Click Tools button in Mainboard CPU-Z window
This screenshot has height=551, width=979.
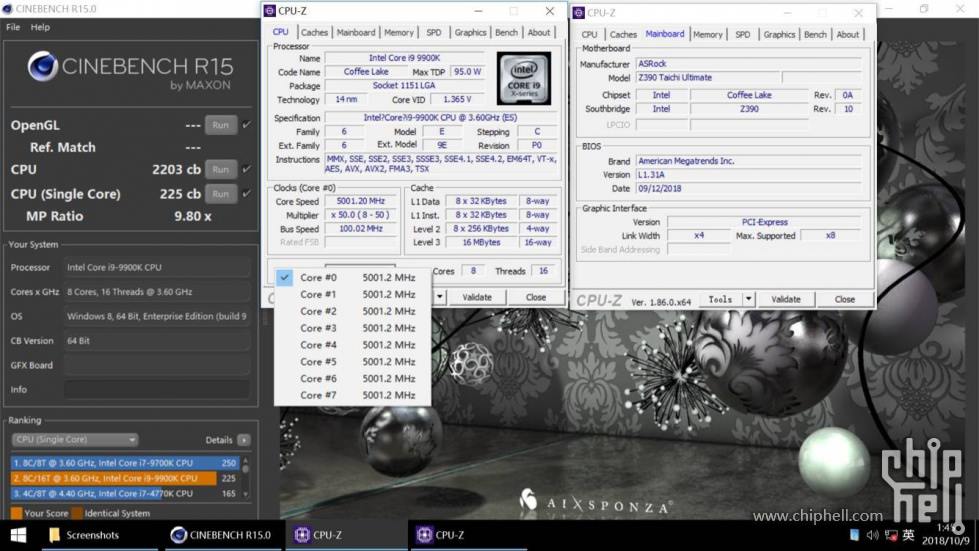point(720,300)
